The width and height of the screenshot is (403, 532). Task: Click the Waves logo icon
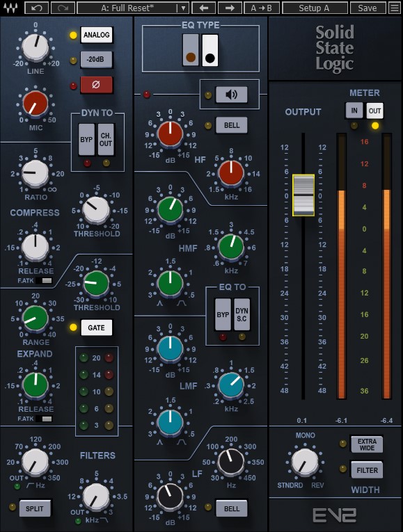[11, 8]
